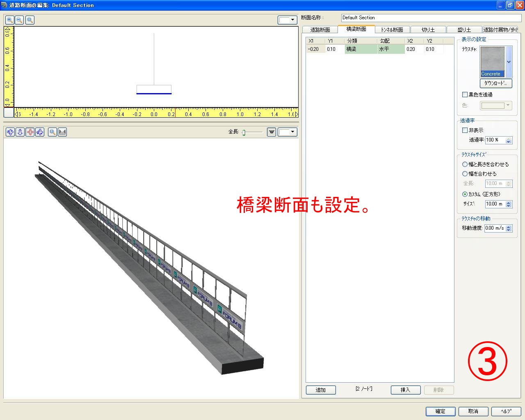Click the terrain display icon in the 3D toolbar

62,132
